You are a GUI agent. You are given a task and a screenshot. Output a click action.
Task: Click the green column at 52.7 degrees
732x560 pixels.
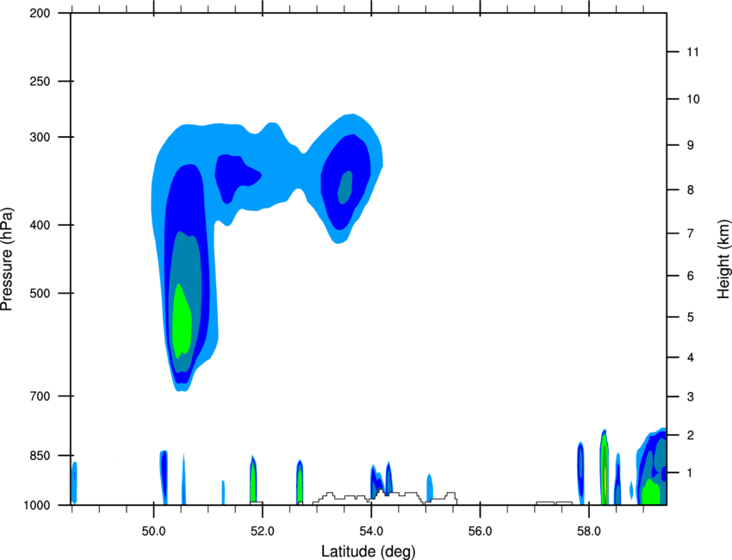301,484
